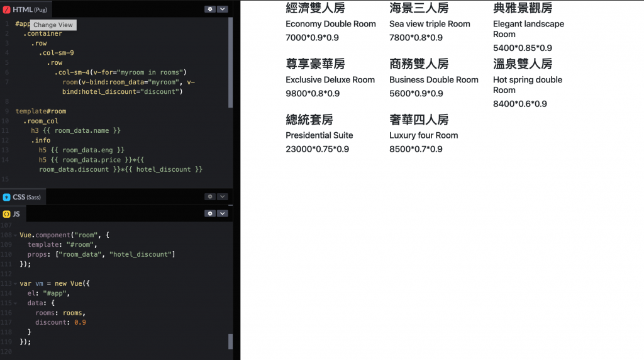This screenshot has height=360, width=644.
Task: Select the HTML (Pug) panel tab
Action: point(25,9)
